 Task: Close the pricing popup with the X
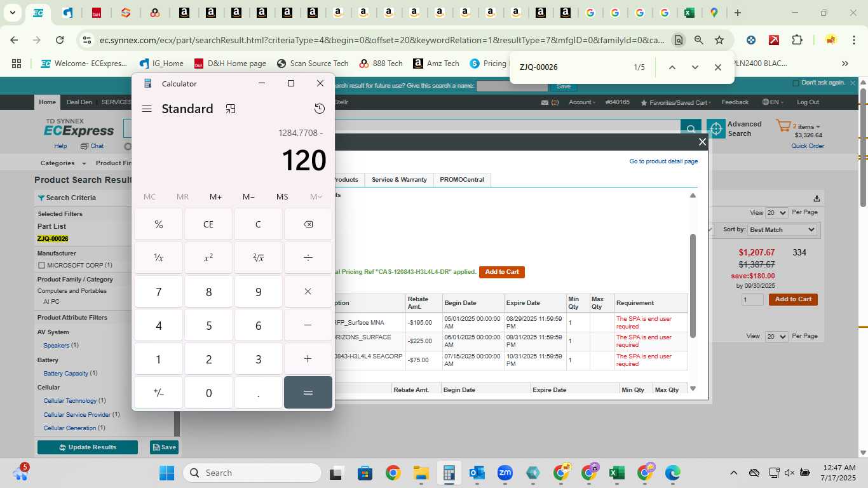coord(702,142)
